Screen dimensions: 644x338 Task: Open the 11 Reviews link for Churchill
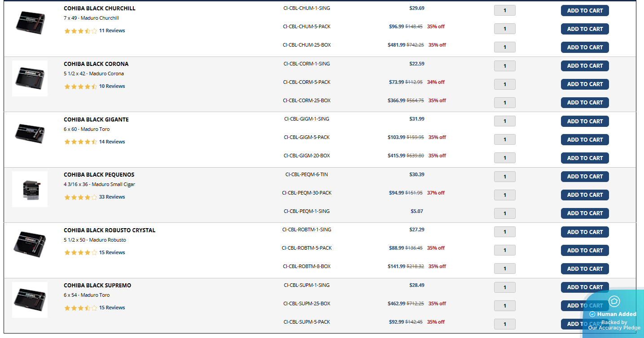pos(112,30)
